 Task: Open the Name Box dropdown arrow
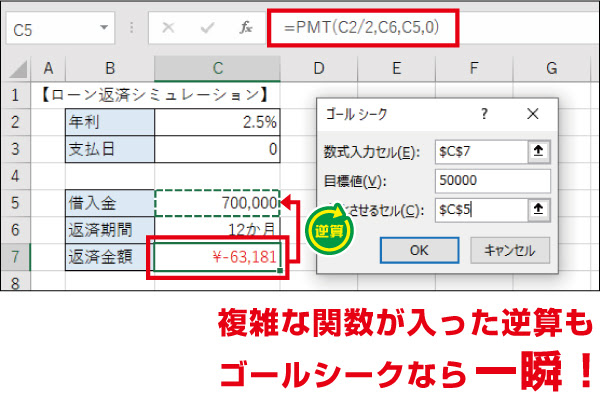coord(103,28)
